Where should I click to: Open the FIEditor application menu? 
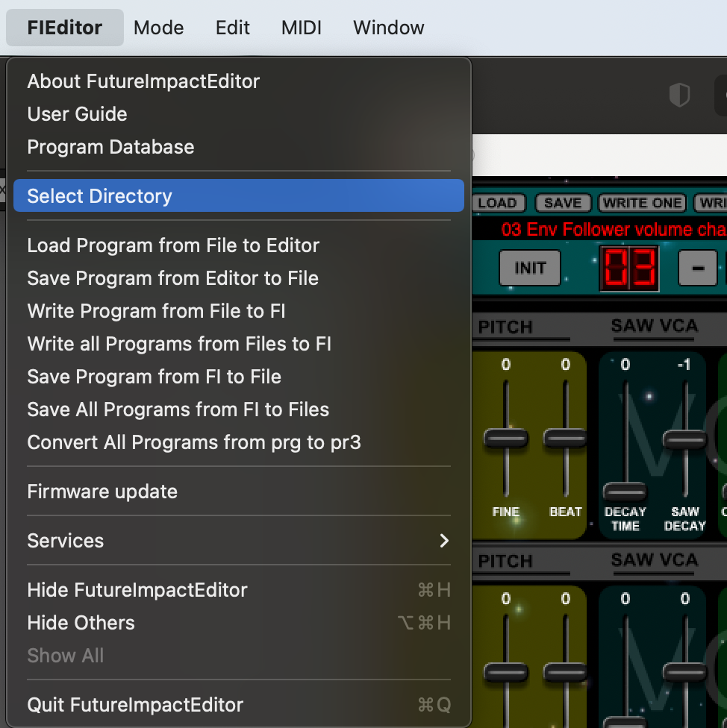pos(65,28)
